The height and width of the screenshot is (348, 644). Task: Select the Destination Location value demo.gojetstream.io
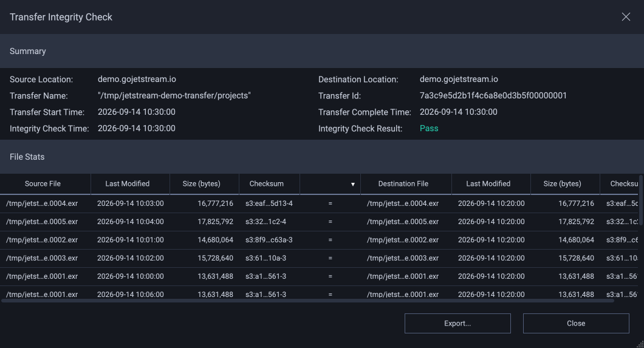459,79
